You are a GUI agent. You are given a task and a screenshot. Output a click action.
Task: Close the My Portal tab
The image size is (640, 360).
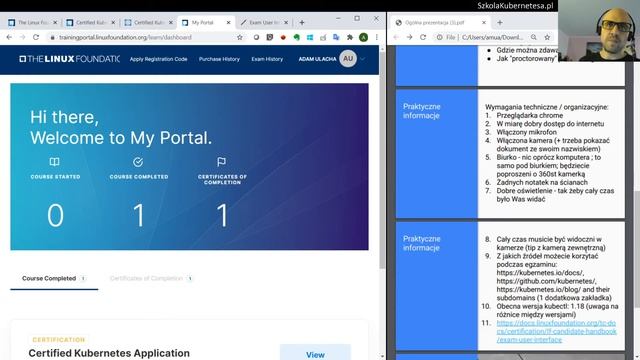tap(228, 22)
